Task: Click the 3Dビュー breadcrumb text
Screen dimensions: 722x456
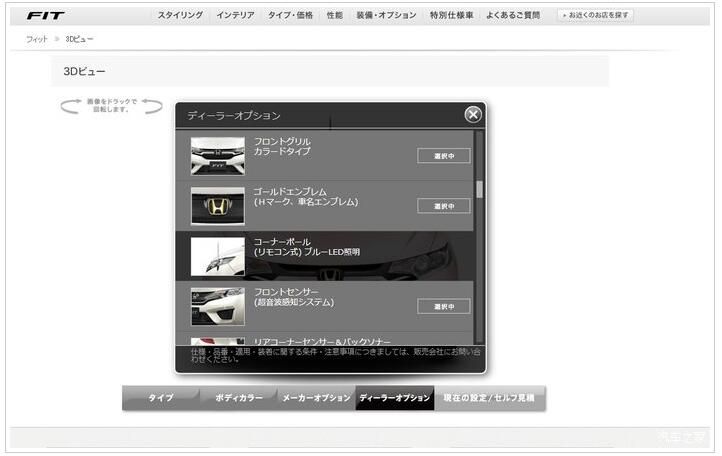Action: click(x=79, y=39)
